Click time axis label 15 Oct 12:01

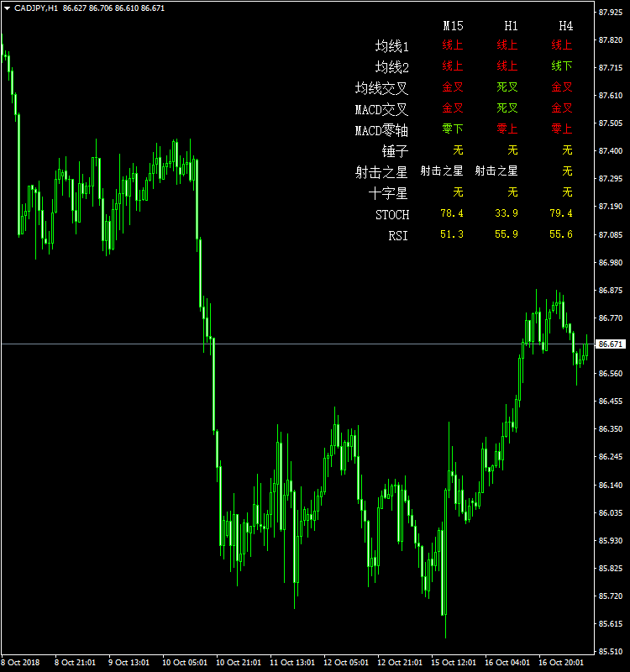pos(454,663)
